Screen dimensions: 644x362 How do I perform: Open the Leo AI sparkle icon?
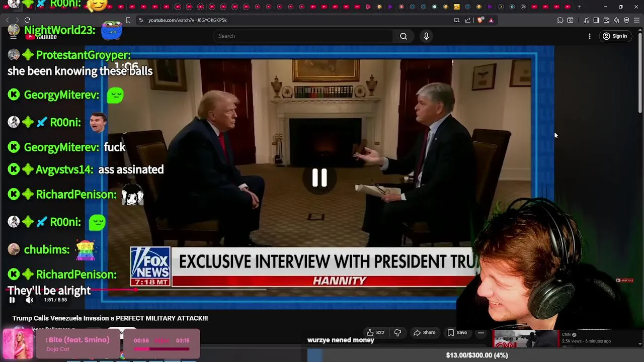click(616, 20)
